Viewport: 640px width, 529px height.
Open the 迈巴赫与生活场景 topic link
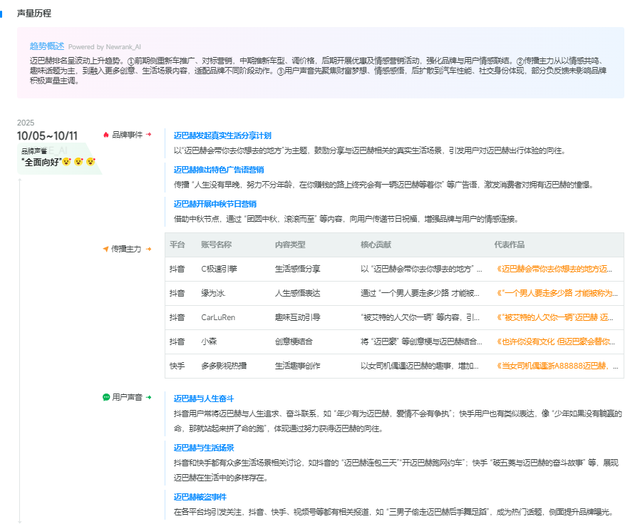coord(206,447)
